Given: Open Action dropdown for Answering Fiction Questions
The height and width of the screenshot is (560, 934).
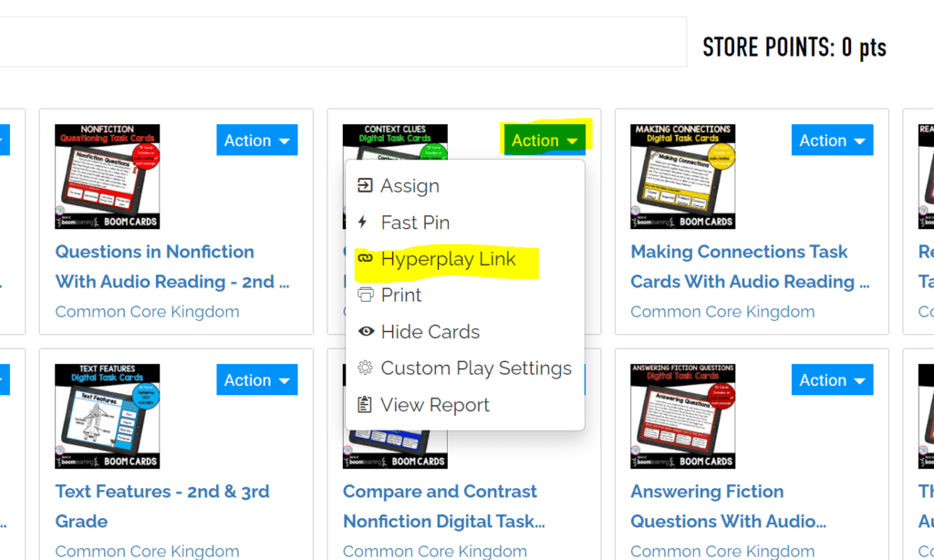Looking at the screenshot, I should pos(832,379).
